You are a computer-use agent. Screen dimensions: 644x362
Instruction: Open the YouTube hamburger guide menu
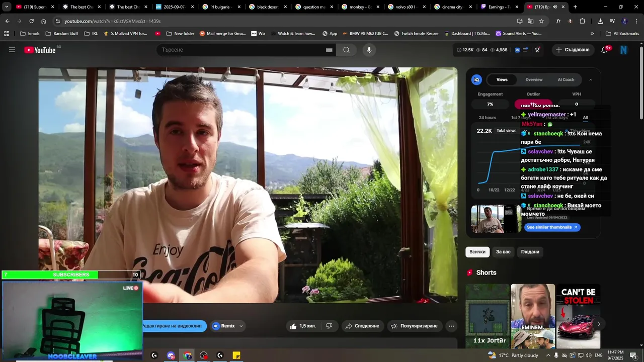12,50
